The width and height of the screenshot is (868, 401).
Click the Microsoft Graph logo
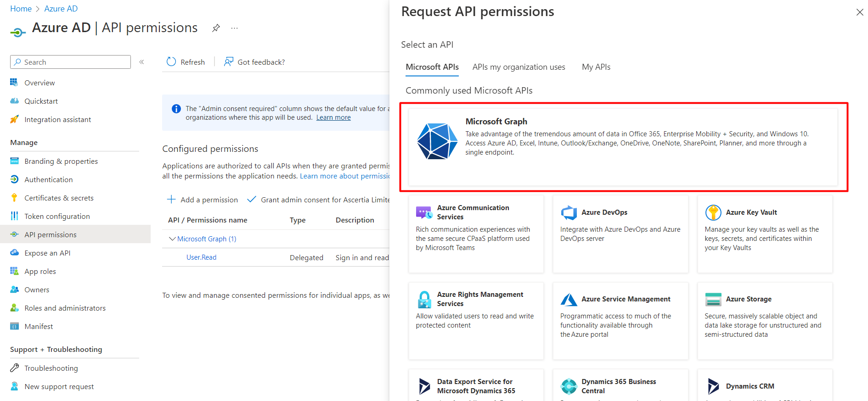tap(437, 141)
